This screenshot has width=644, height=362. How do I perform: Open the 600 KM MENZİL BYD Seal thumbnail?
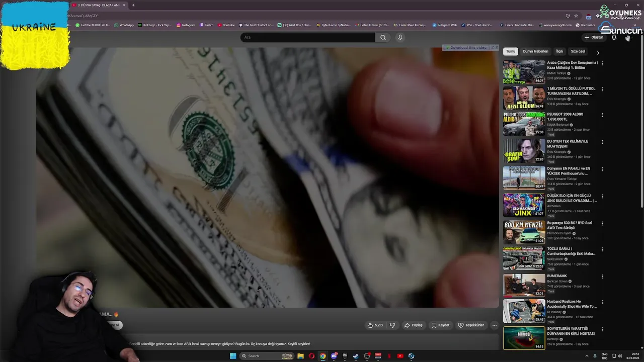(524, 232)
